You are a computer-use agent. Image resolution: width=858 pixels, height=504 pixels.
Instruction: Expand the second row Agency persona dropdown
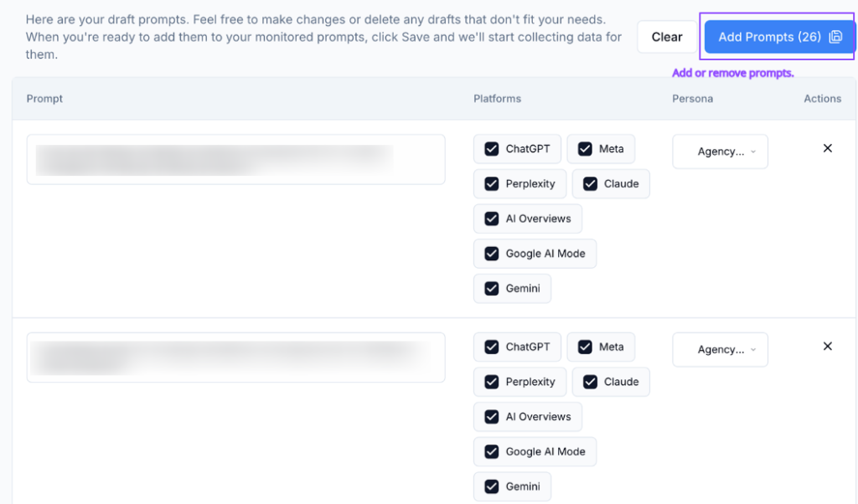tap(720, 350)
